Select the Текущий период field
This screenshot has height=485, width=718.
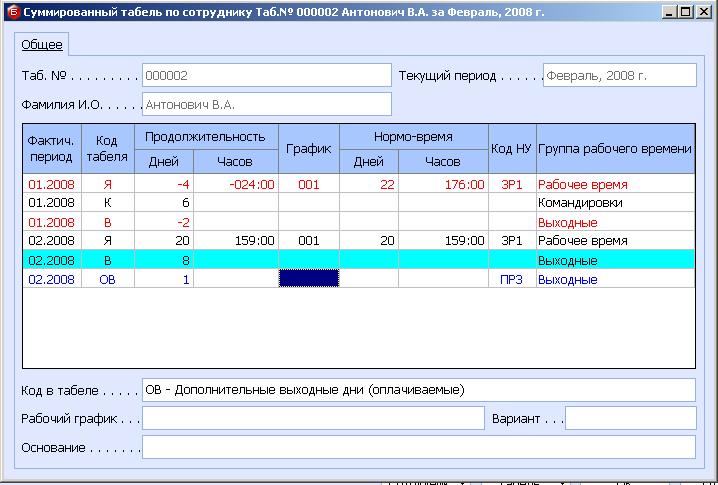(x=619, y=75)
